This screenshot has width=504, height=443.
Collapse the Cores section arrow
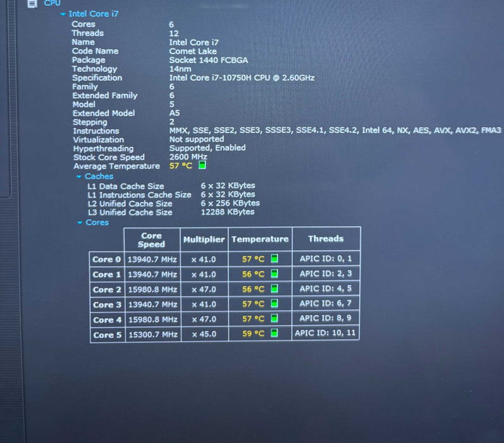click(80, 223)
